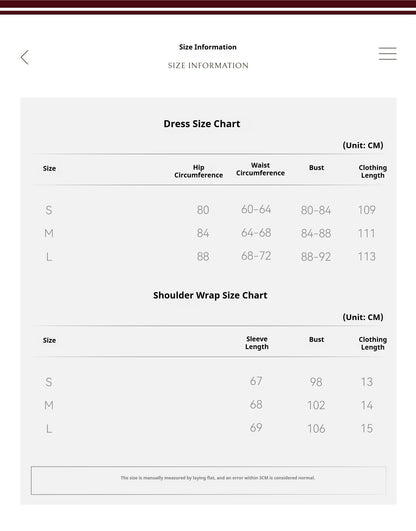Click the measurement error disclaimer note box
Screen dimensions: 416x531
tap(208, 481)
